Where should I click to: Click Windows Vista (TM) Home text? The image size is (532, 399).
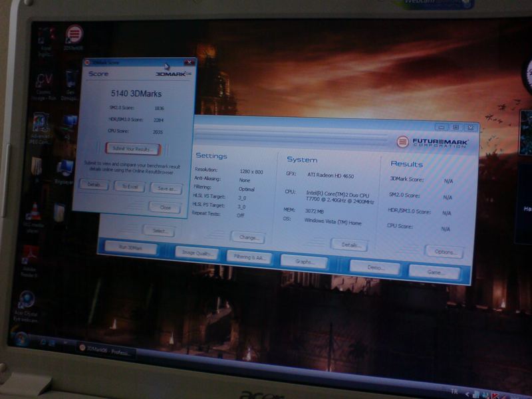pos(332,222)
